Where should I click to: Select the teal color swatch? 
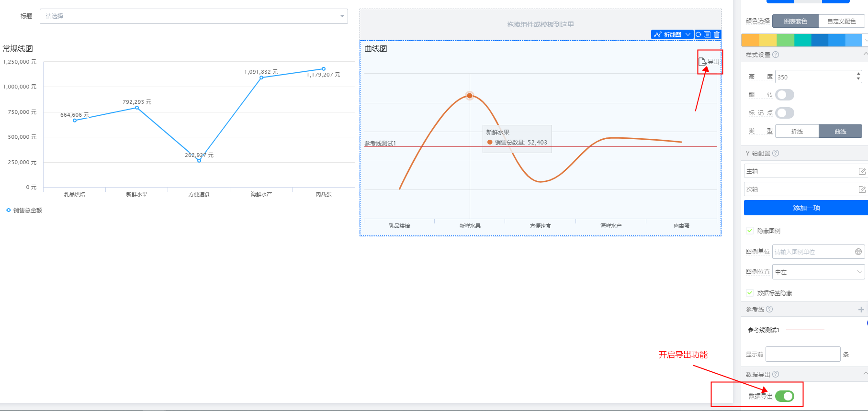coord(803,40)
